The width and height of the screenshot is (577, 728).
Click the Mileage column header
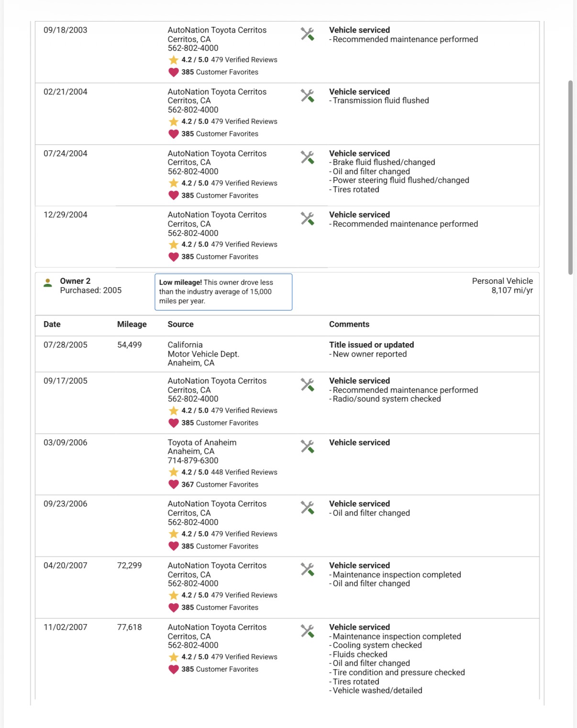[x=132, y=325]
